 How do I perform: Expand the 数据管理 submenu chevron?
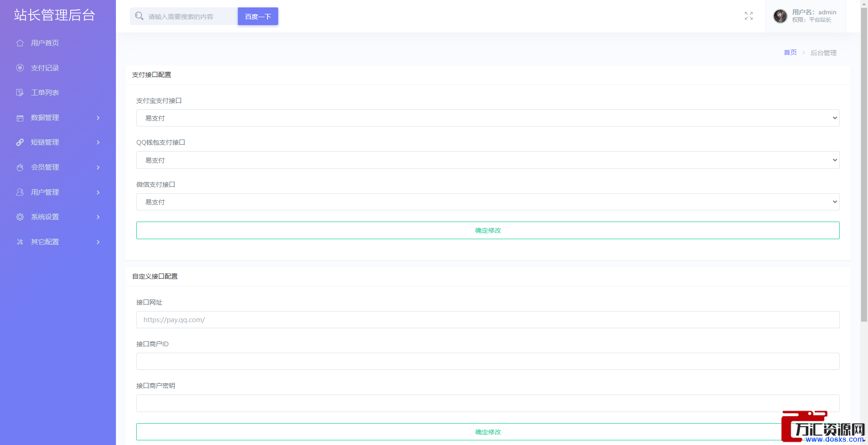click(98, 118)
